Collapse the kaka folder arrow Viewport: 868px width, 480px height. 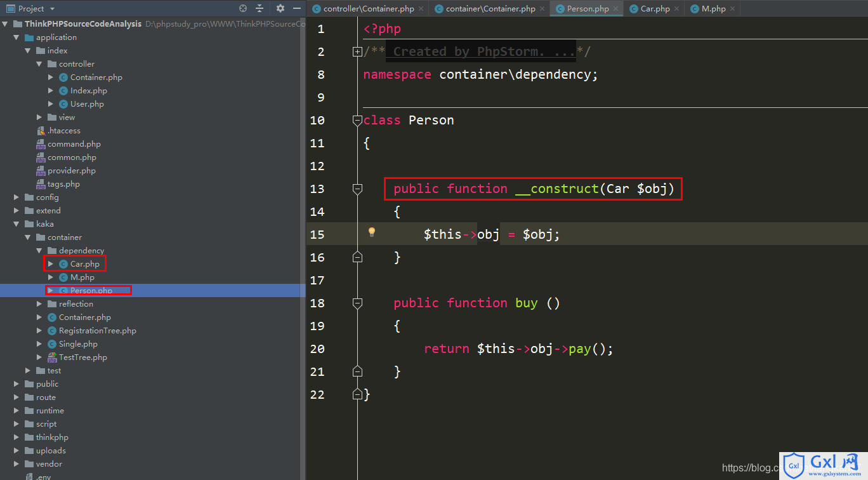(x=16, y=224)
